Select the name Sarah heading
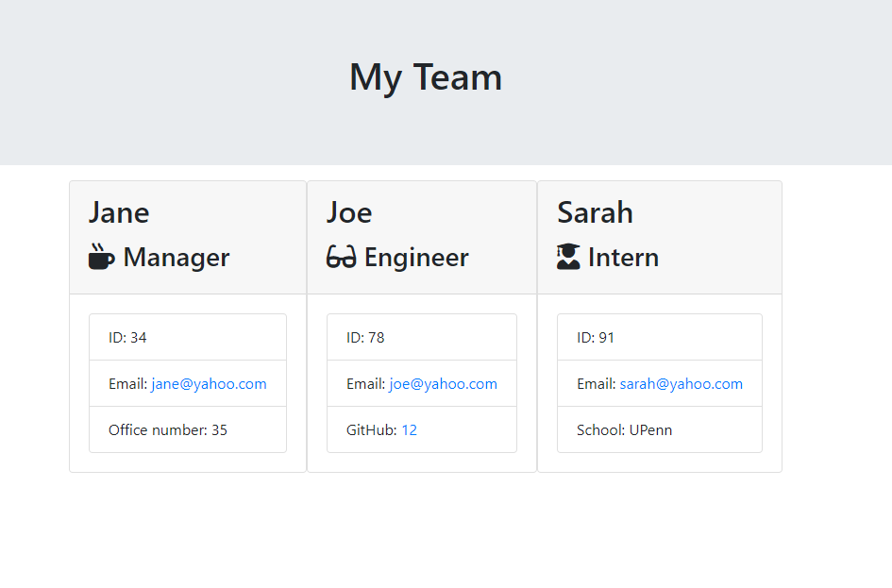The width and height of the screenshot is (892, 588). 595,212
